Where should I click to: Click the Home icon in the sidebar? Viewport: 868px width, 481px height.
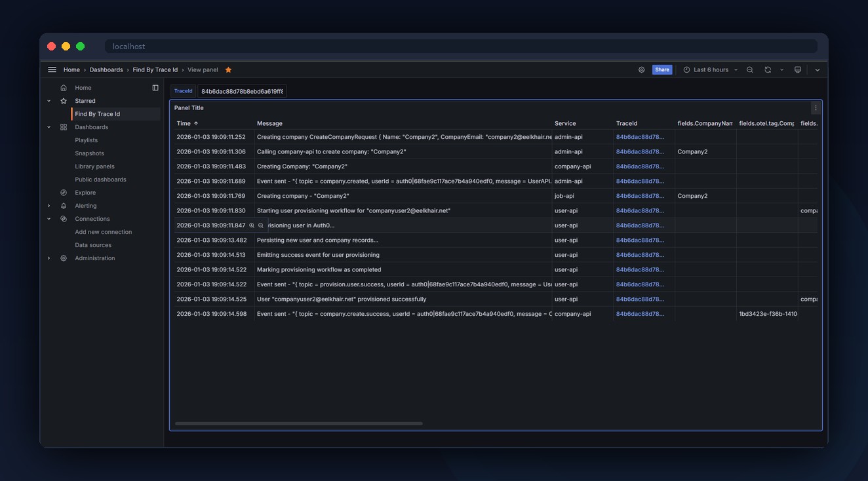click(63, 87)
